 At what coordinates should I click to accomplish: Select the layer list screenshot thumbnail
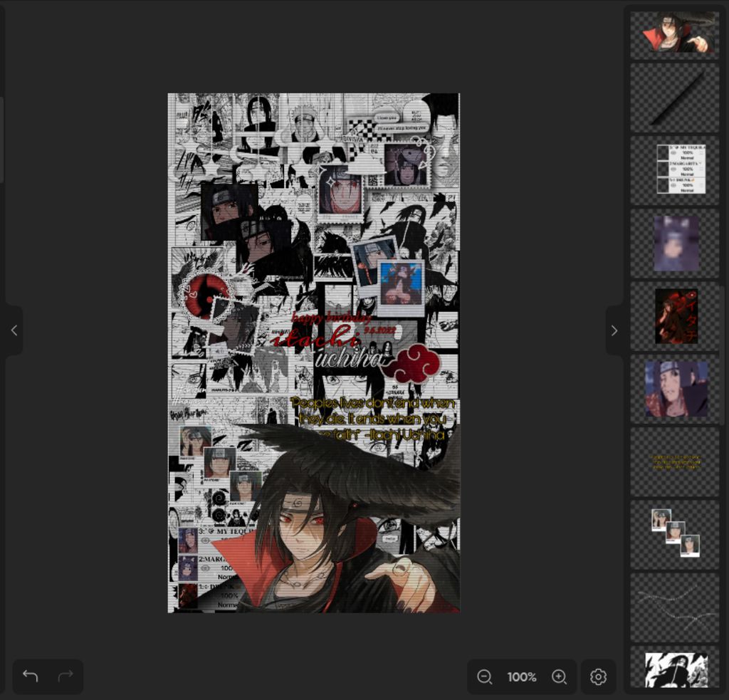coord(675,171)
